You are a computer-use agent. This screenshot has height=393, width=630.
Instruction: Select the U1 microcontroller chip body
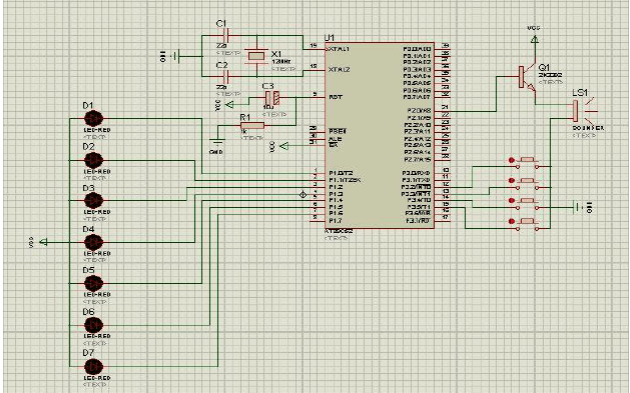point(379,135)
